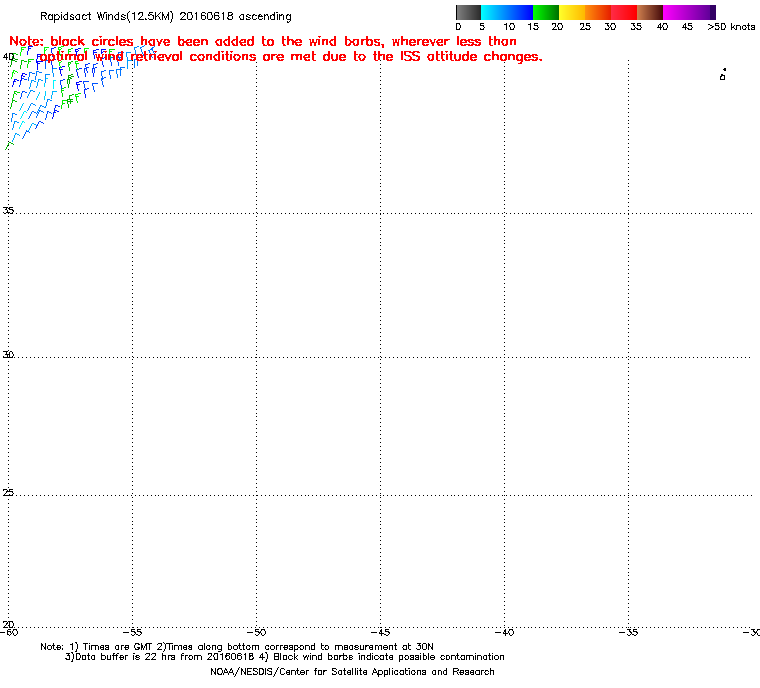Click the yellow 20-25 knots color segment
The height and width of the screenshot is (688, 760).
[x=572, y=12]
